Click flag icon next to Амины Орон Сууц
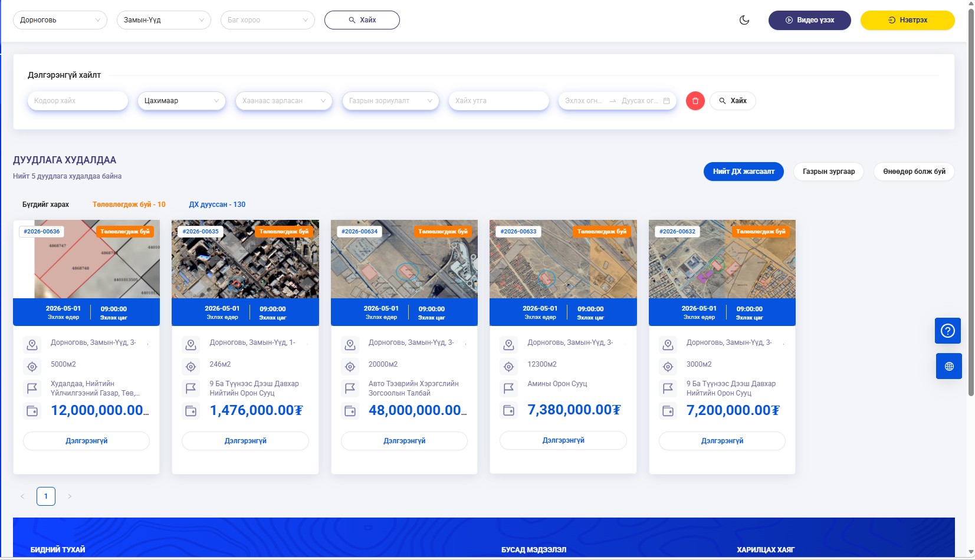 click(508, 388)
